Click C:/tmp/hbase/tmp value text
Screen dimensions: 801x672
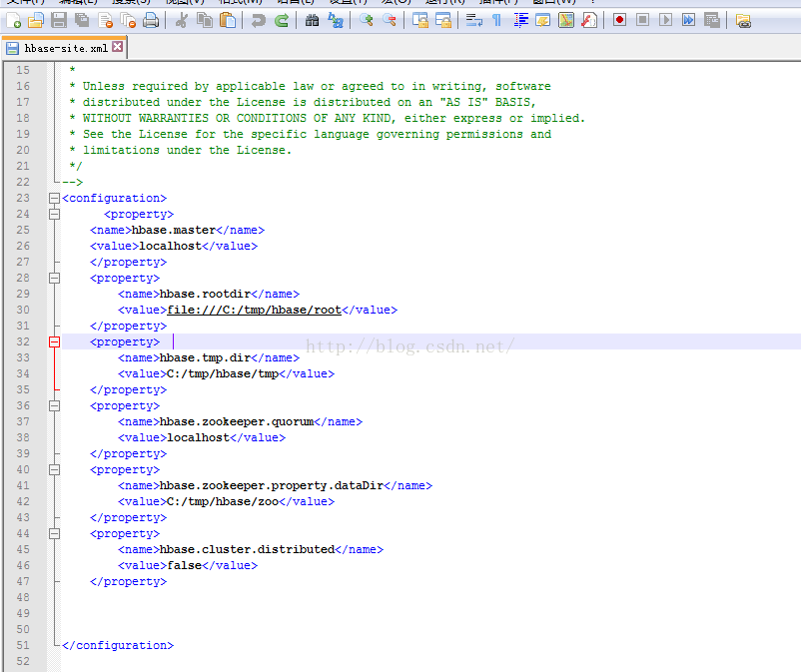pos(223,373)
